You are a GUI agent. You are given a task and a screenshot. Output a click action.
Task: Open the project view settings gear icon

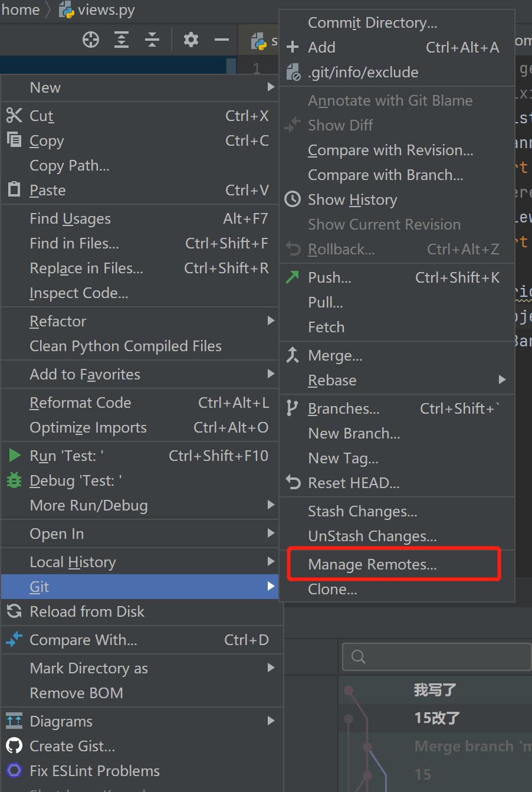(191, 40)
